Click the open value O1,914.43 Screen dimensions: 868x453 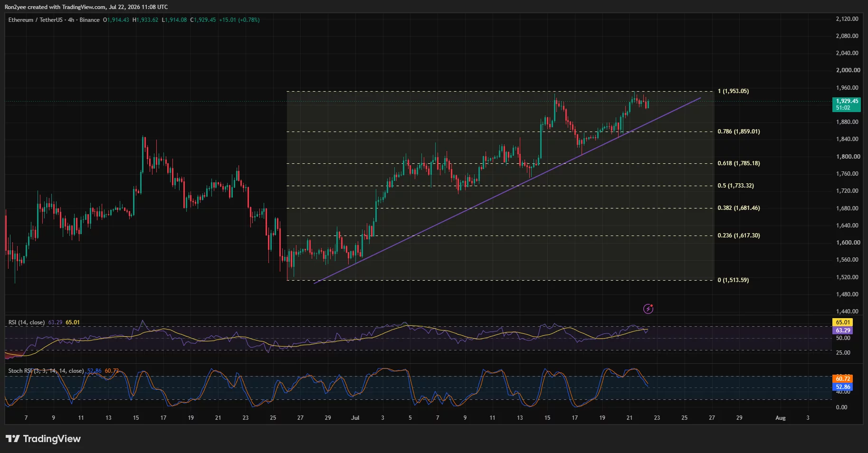(116, 20)
